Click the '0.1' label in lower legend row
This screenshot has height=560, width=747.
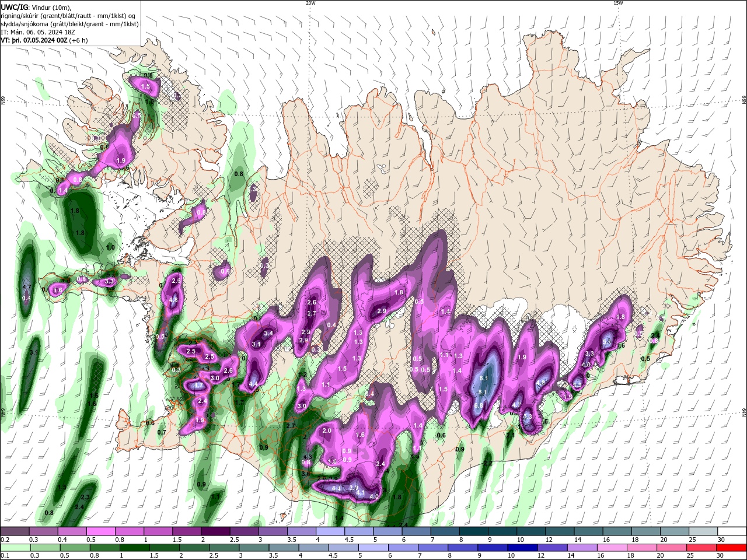coord(5,556)
